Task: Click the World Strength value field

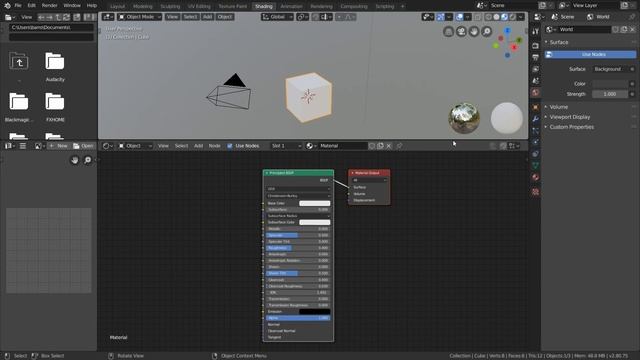Action: tap(610, 94)
